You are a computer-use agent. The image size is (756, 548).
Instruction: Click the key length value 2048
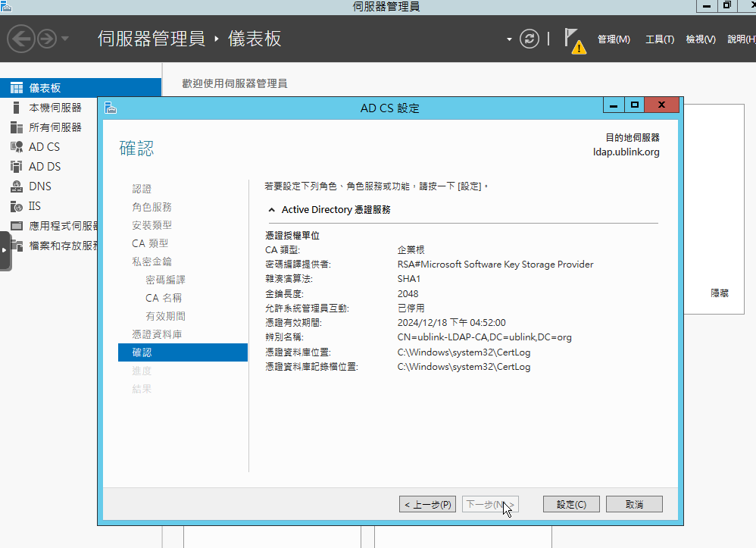408,294
